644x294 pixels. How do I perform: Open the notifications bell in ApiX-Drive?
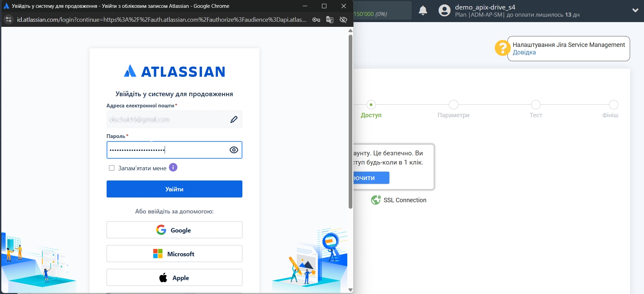coord(423,11)
